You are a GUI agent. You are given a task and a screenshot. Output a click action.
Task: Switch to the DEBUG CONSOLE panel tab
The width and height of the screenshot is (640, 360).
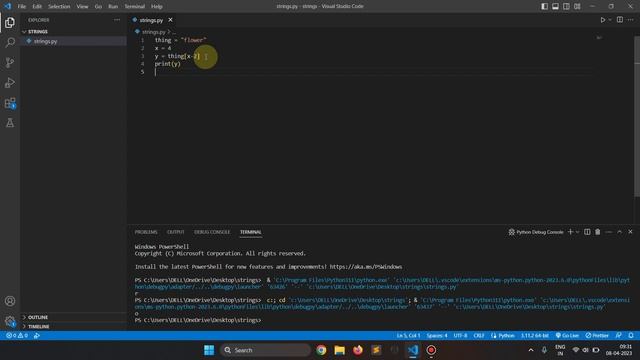(212, 232)
